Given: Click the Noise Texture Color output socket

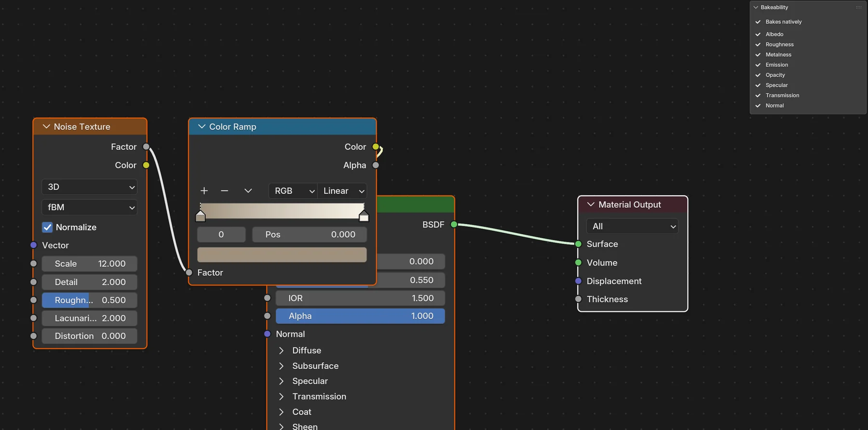Looking at the screenshot, I should [x=146, y=165].
